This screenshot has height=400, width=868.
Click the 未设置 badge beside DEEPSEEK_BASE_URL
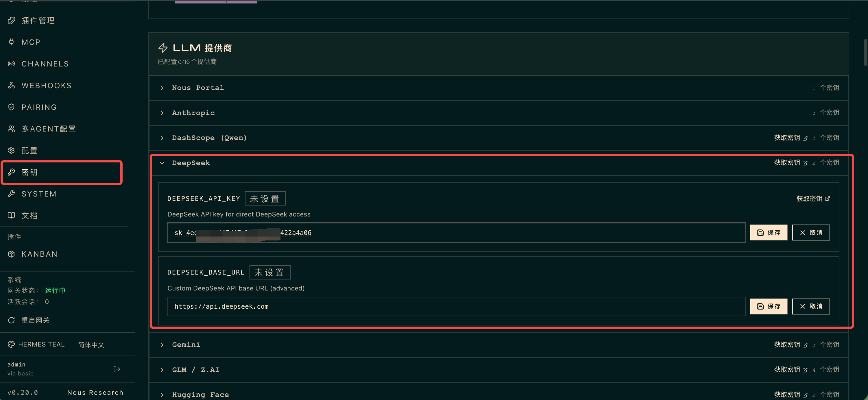[x=270, y=272]
